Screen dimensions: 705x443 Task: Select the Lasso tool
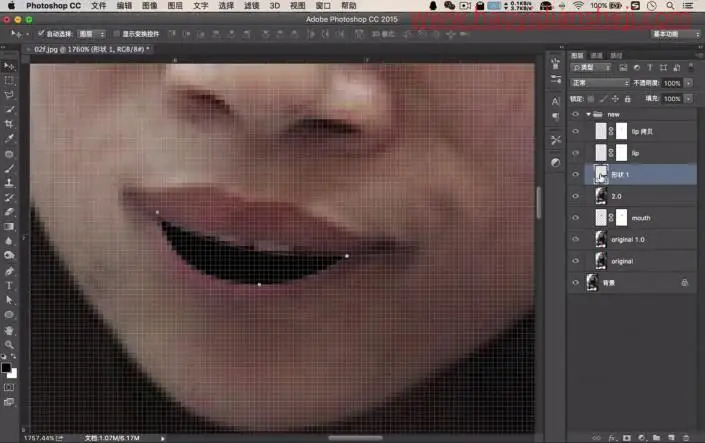coord(9,95)
